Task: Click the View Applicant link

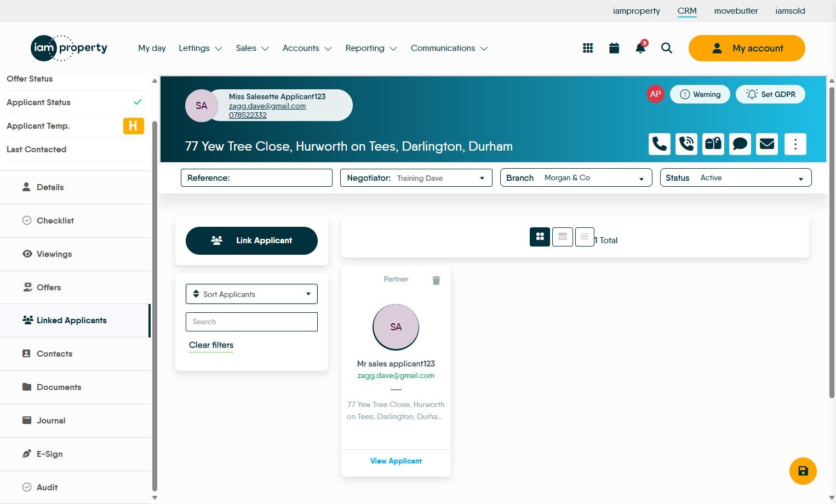Action: coord(396,461)
